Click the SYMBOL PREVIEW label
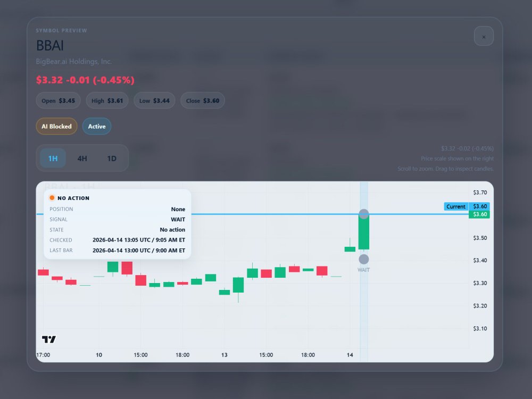532x399 pixels. [61, 30]
